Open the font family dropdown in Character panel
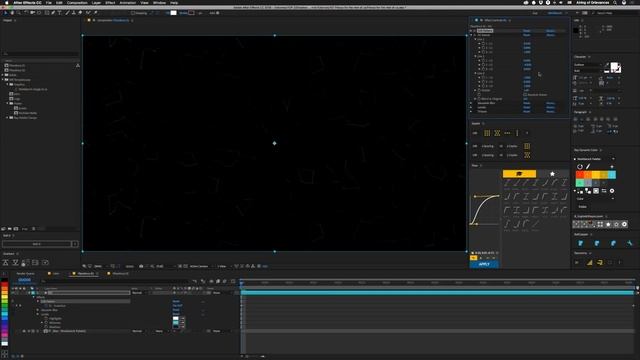 [588, 64]
